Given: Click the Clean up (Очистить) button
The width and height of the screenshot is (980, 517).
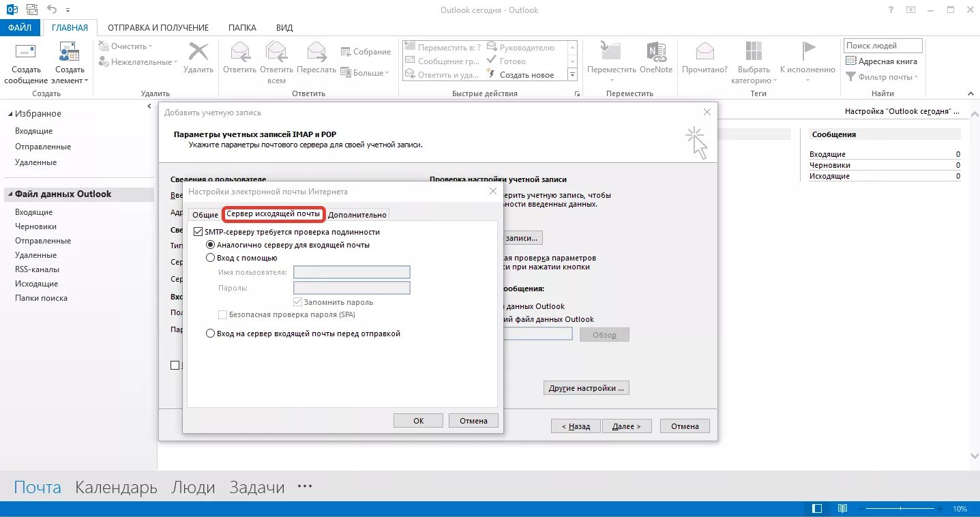Looking at the screenshot, I should coord(126,46).
